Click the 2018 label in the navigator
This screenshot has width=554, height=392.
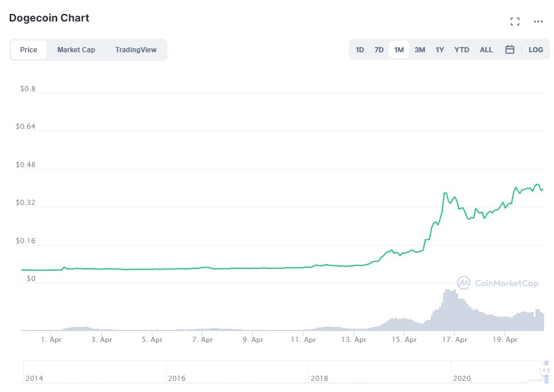pyautogui.click(x=319, y=378)
